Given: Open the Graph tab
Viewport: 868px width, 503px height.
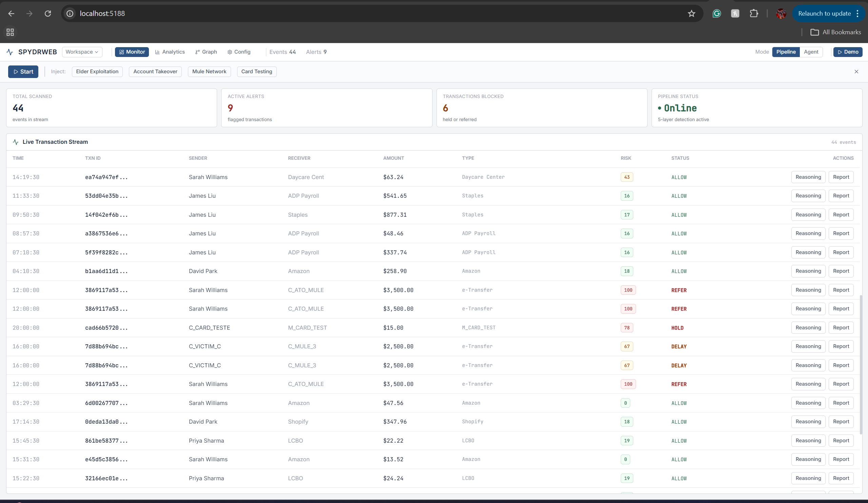Looking at the screenshot, I should pos(206,52).
